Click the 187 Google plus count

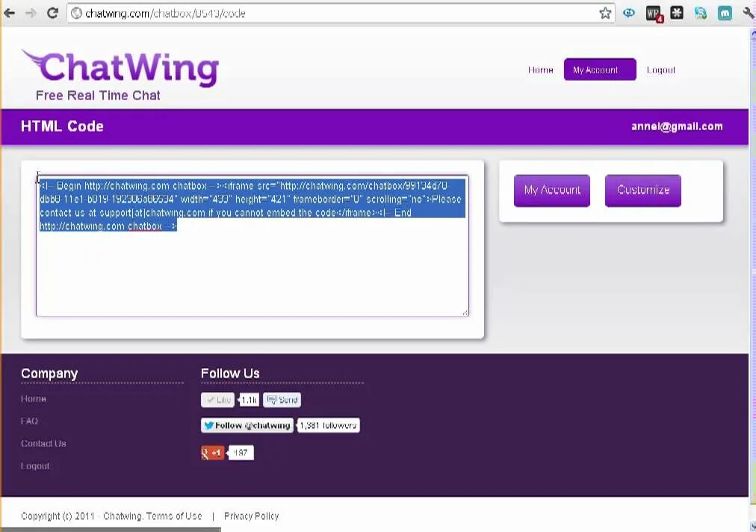[x=240, y=453]
